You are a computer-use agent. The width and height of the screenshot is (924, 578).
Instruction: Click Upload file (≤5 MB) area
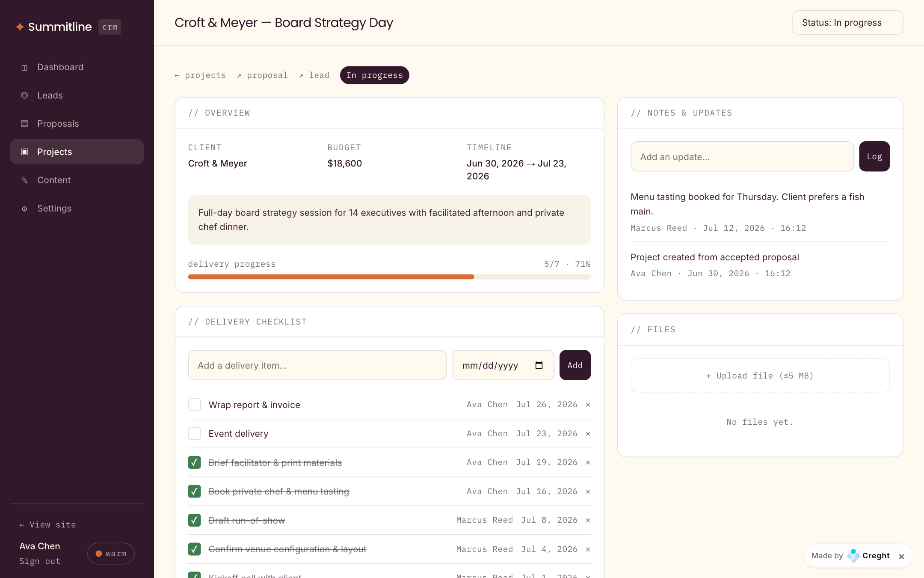pos(760,375)
